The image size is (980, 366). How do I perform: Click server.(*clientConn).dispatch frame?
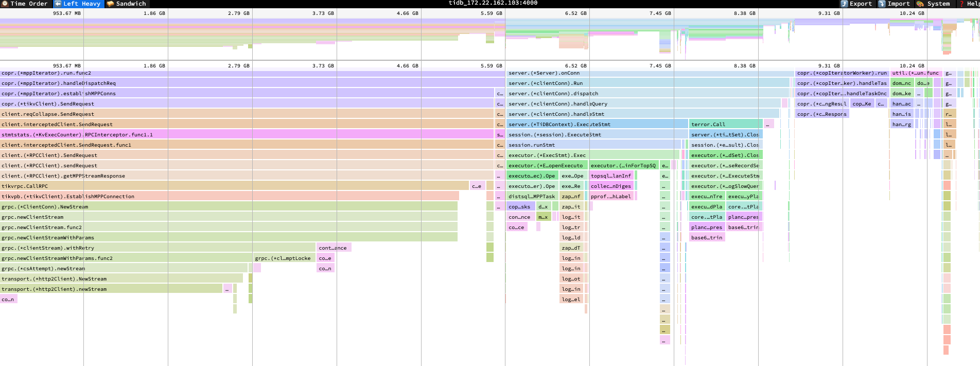pos(648,93)
